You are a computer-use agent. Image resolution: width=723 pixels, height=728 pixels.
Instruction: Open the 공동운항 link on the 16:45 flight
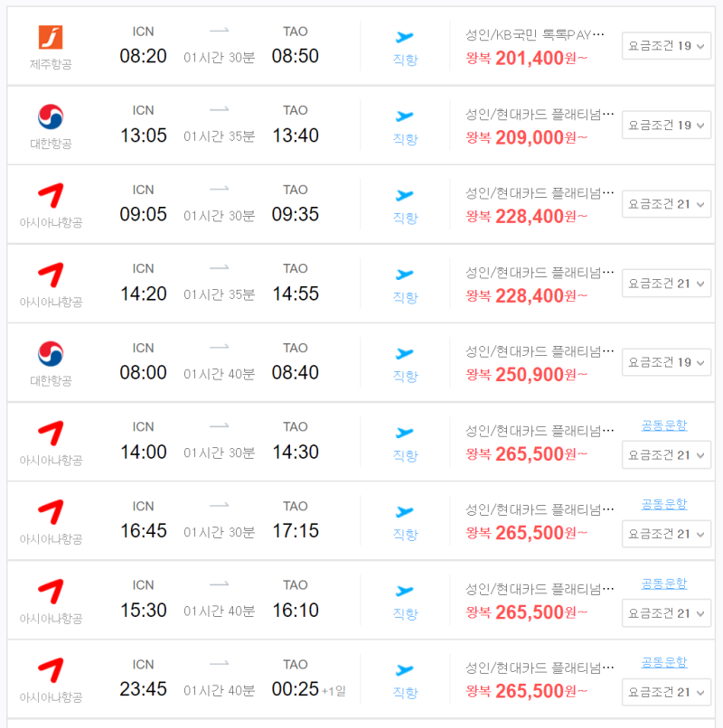click(x=664, y=504)
